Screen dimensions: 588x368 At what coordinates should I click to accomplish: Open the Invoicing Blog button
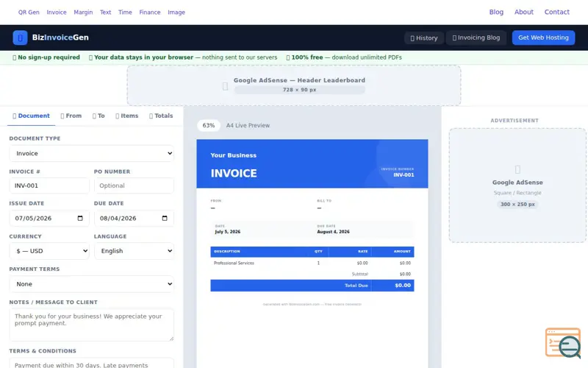[476, 38]
